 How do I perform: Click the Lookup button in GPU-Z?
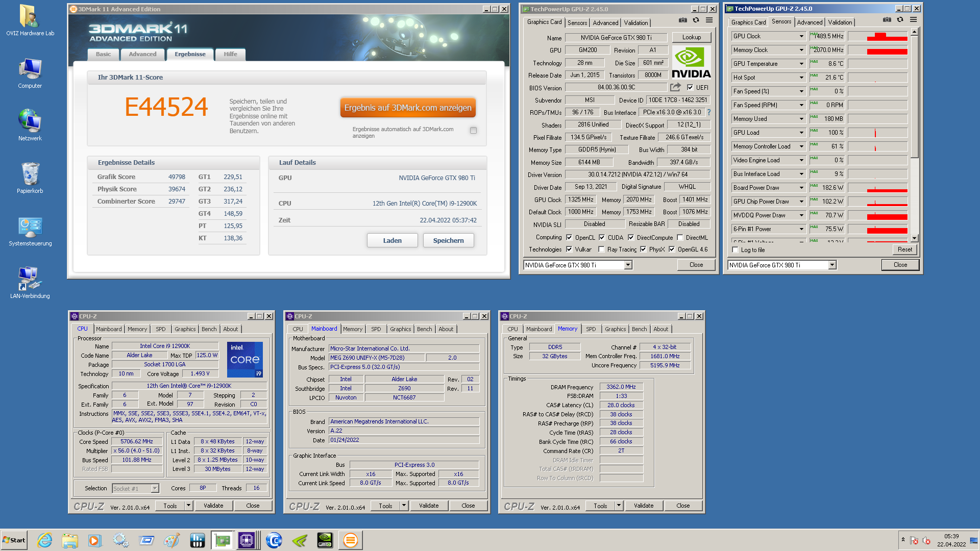pos(691,37)
